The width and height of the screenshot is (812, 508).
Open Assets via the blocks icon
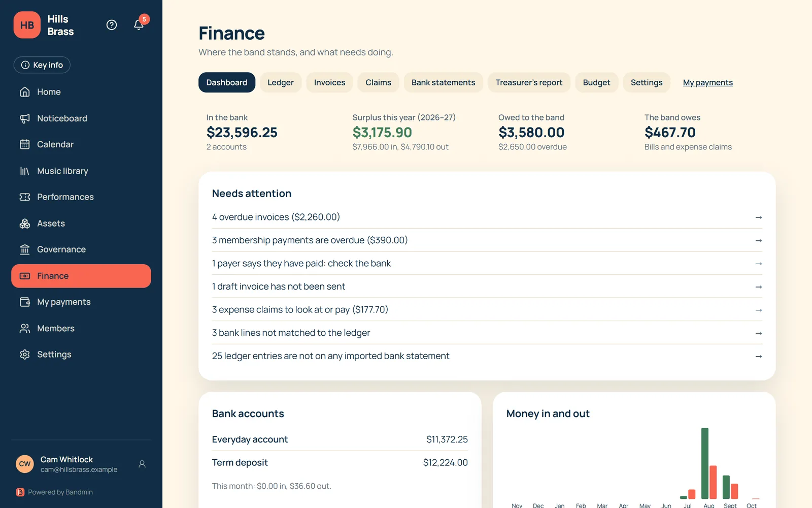click(x=25, y=224)
